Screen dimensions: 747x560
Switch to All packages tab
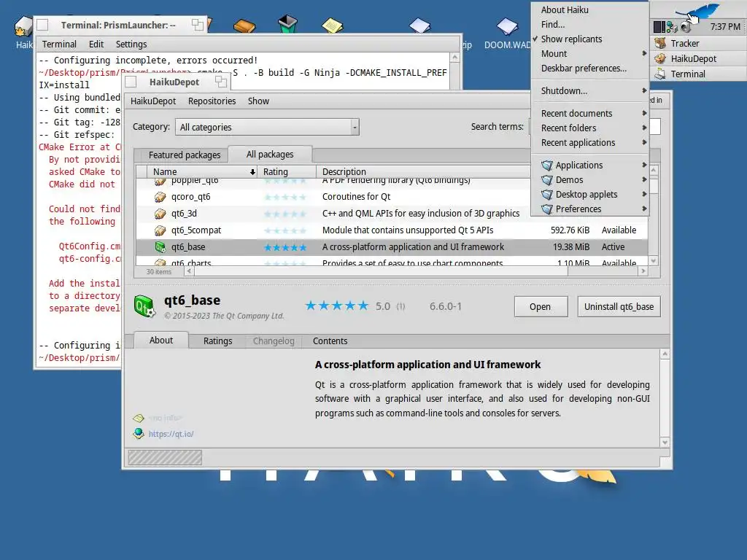[x=270, y=155]
